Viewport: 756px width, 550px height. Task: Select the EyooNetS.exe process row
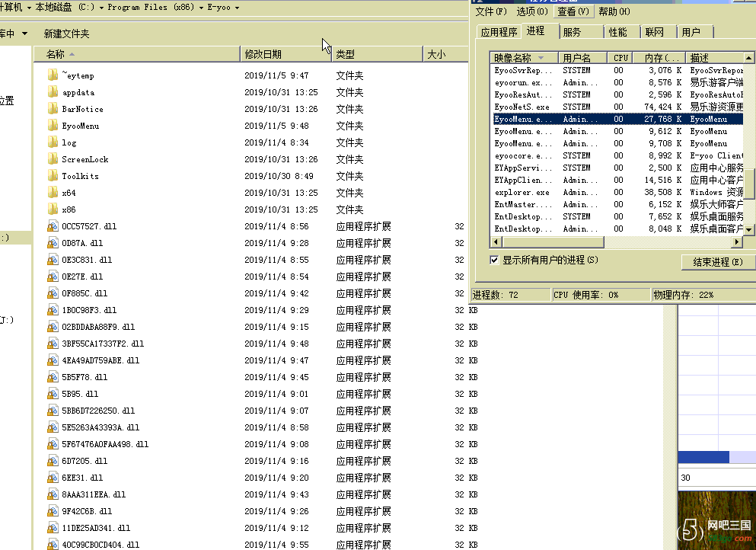(618, 107)
